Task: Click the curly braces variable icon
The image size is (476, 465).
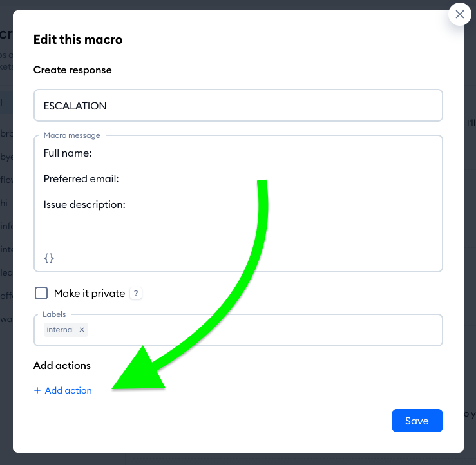Action: click(49, 258)
